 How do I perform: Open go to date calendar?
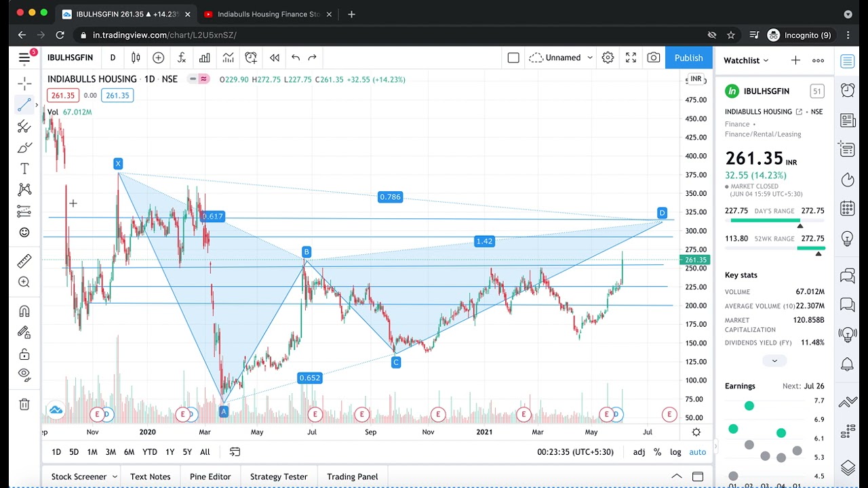click(x=235, y=452)
